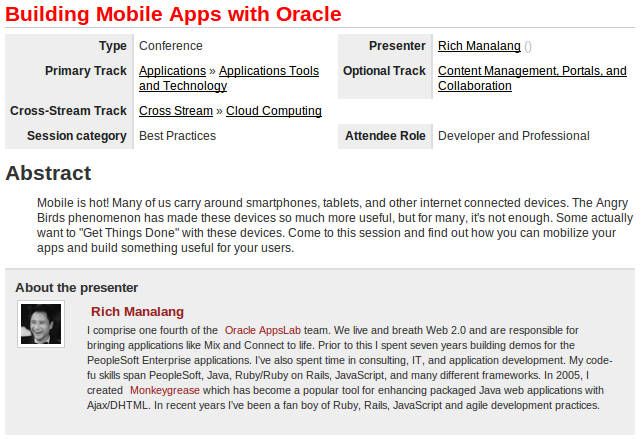Open the Cloud Computing link
Screen dimensions: 641x439
coord(274,111)
